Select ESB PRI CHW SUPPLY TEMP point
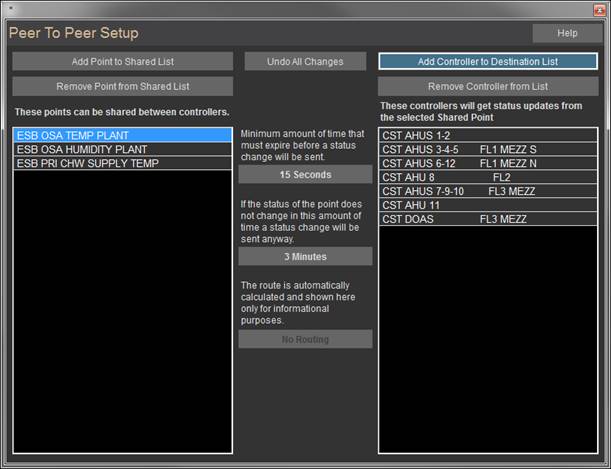This screenshot has height=469, width=611. tap(123, 163)
